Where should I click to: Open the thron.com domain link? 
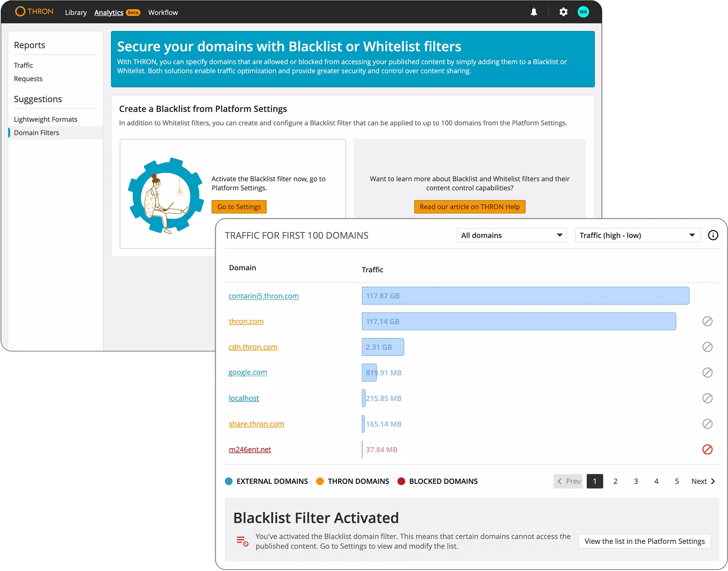point(246,321)
